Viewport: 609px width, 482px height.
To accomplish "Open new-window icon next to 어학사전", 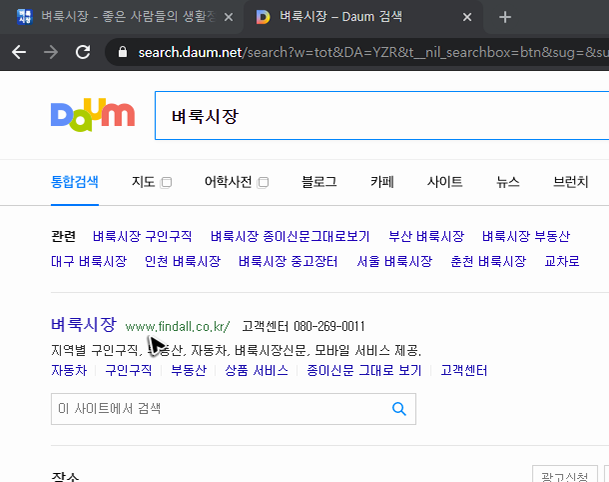I will [x=263, y=182].
